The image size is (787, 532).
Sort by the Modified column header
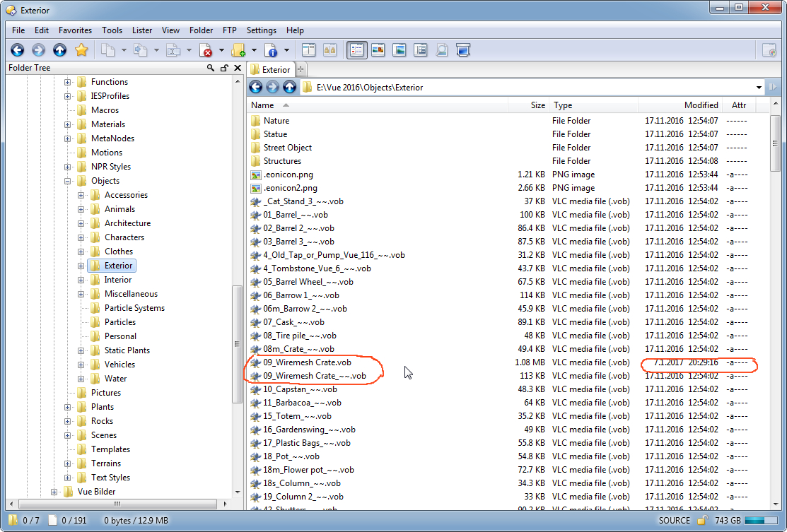[680, 105]
